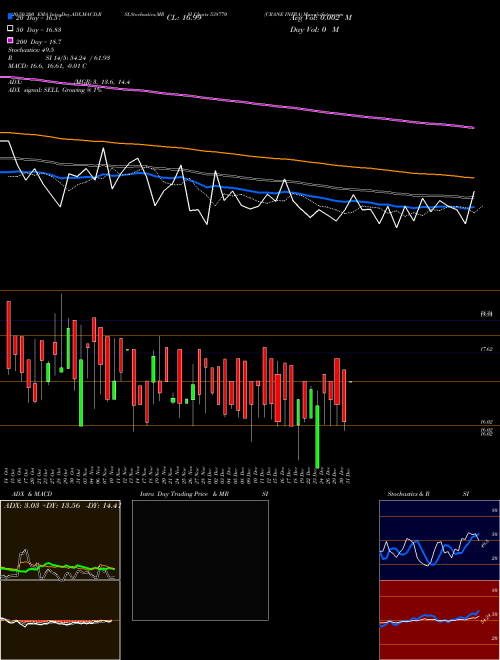Click the MACD histogram panel below the ADX panel

point(60,620)
